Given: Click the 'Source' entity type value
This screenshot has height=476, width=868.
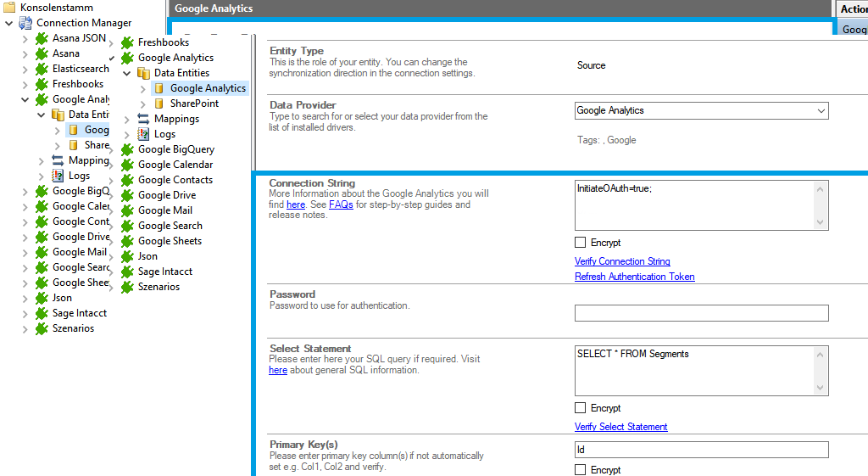Looking at the screenshot, I should click(x=591, y=65).
